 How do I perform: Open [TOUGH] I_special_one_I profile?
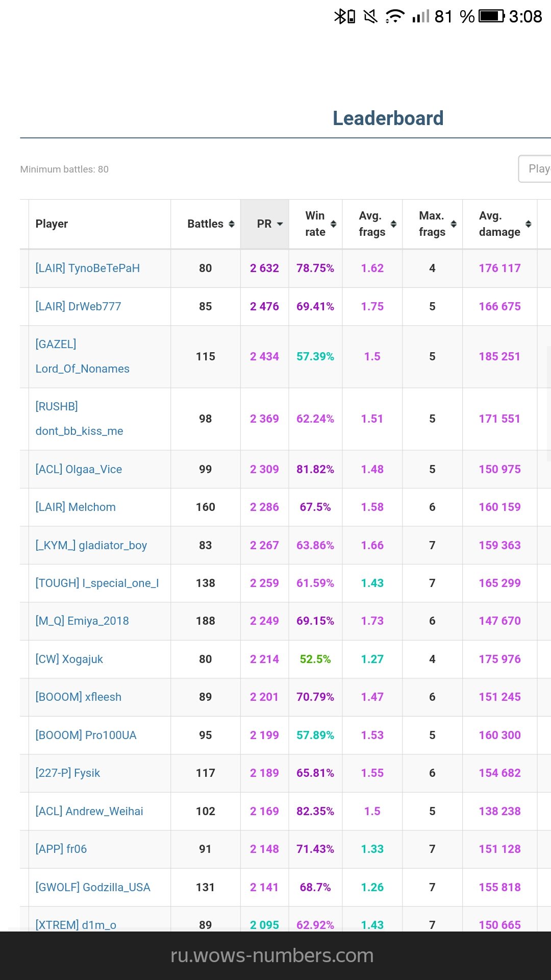click(x=97, y=583)
